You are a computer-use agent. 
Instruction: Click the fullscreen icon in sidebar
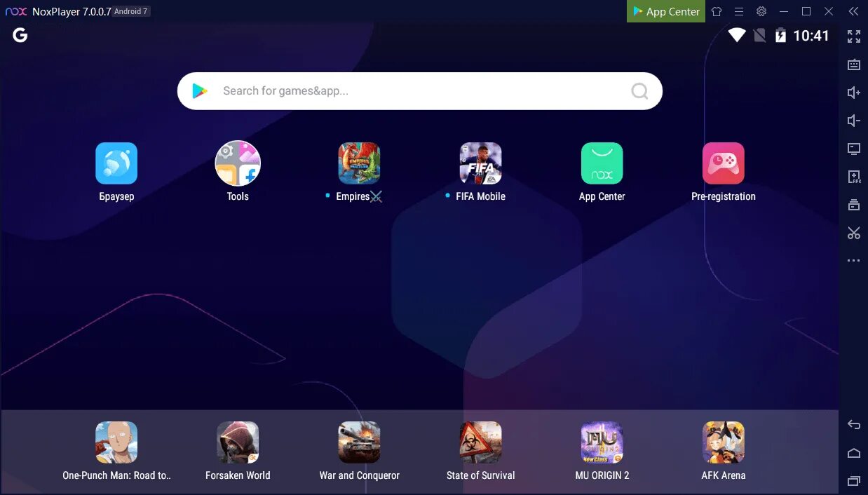click(x=853, y=36)
